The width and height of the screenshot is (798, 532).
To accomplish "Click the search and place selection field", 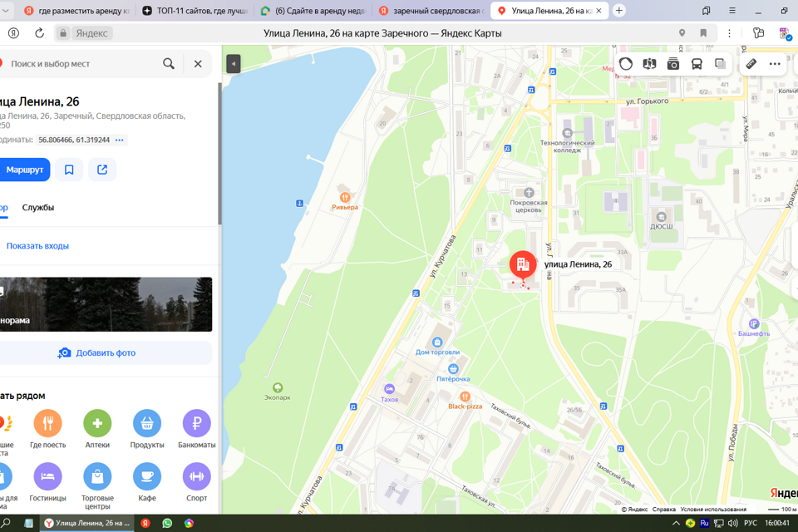I will click(83, 64).
